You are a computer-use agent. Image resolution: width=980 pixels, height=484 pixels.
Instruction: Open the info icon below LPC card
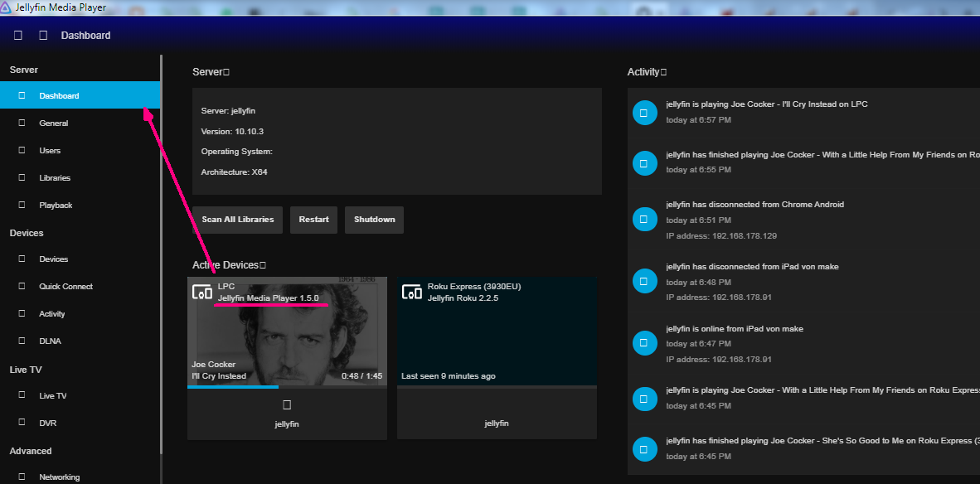[287, 405]
